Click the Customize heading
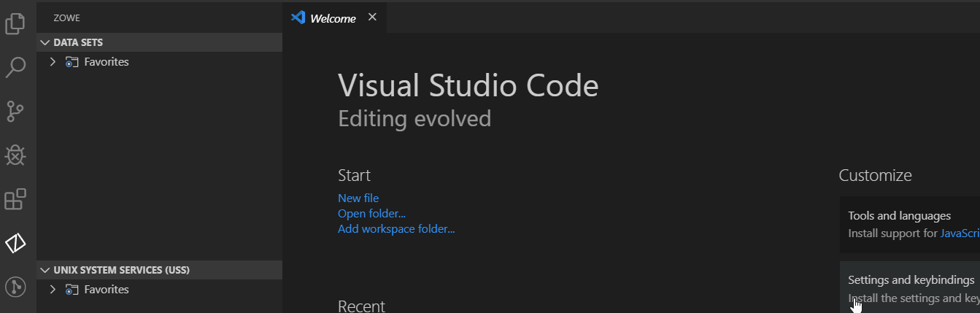 click(875, 175)
